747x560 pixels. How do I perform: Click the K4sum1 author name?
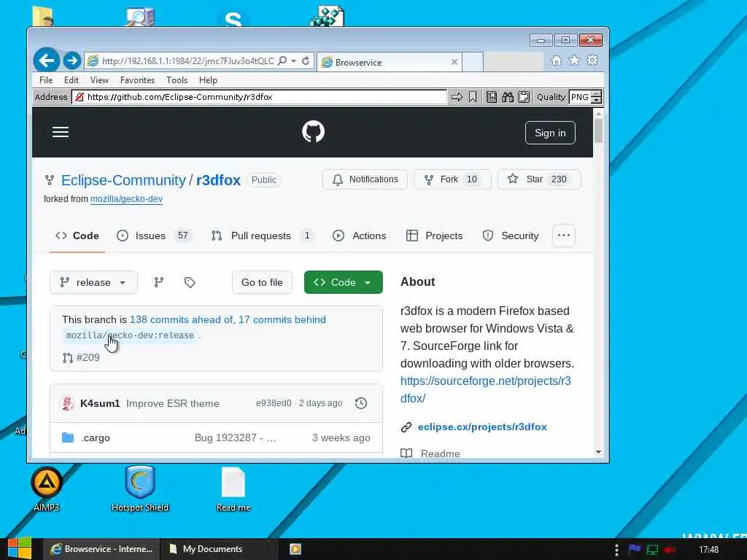pyautogui.click(x=100, y=403)
